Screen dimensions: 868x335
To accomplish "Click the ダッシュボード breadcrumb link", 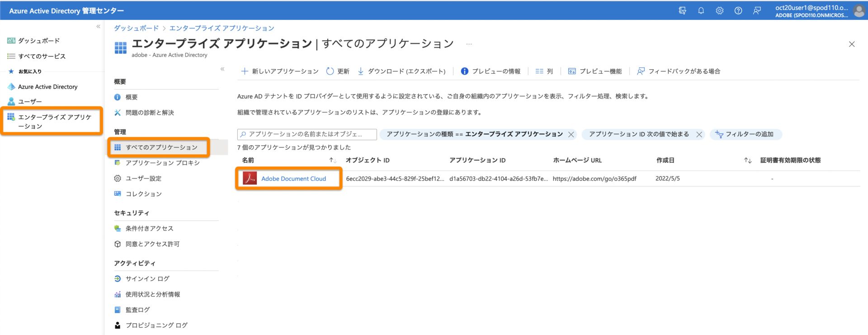I will click(x=136, y=28).
